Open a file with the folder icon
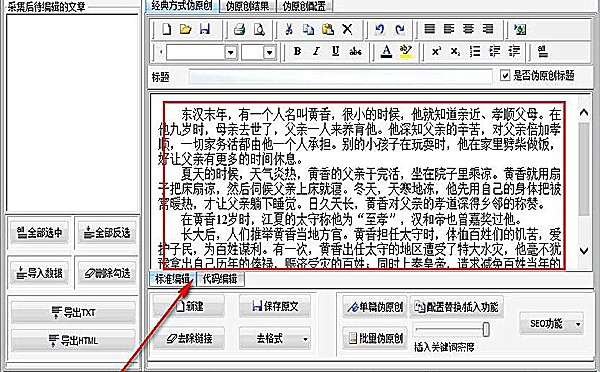Screen dimensions: 600x372 186,29
